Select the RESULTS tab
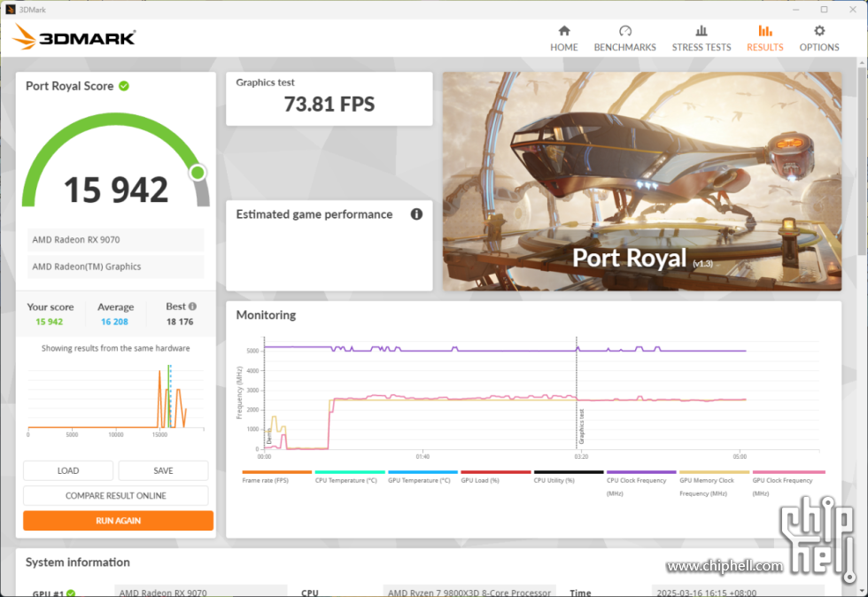This screenshot has height=597, width=868. tap(764, 38)
